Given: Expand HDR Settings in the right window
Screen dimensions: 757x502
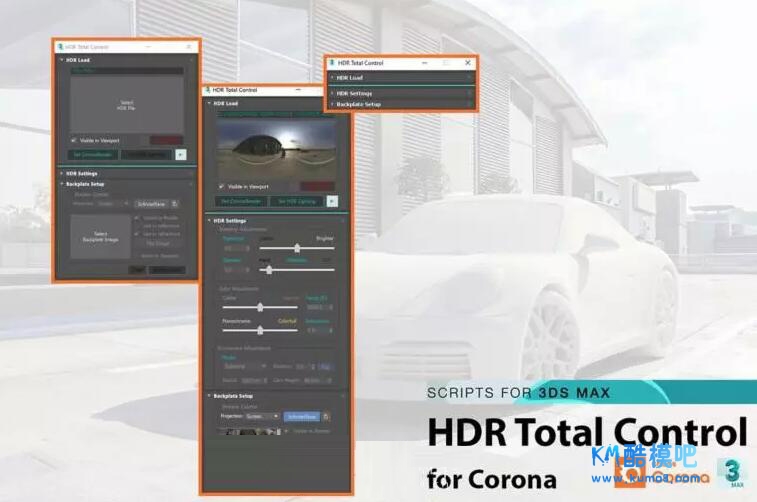Looking at the screenshot, I should [353, 93].
